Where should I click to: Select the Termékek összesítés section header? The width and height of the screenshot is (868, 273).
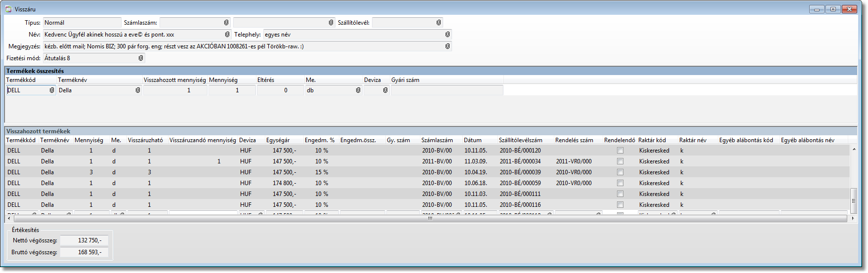click(431, 71)
